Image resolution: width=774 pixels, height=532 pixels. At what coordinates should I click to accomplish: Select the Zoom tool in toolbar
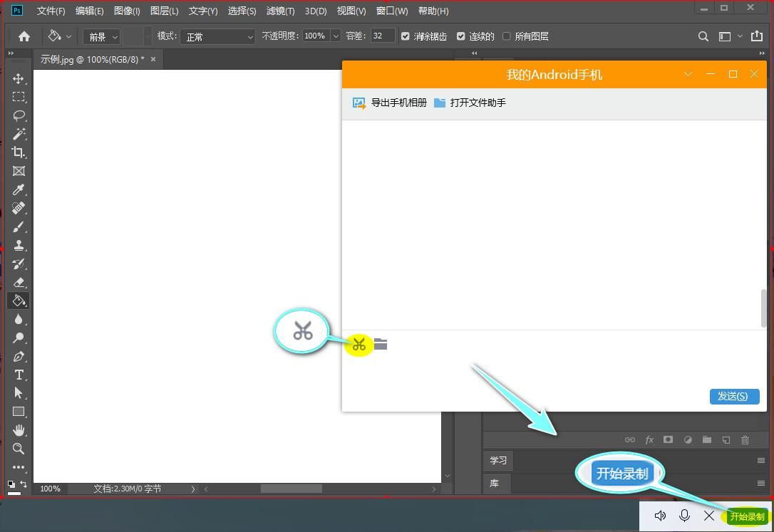pyautogui.click(x=19, y=449)
